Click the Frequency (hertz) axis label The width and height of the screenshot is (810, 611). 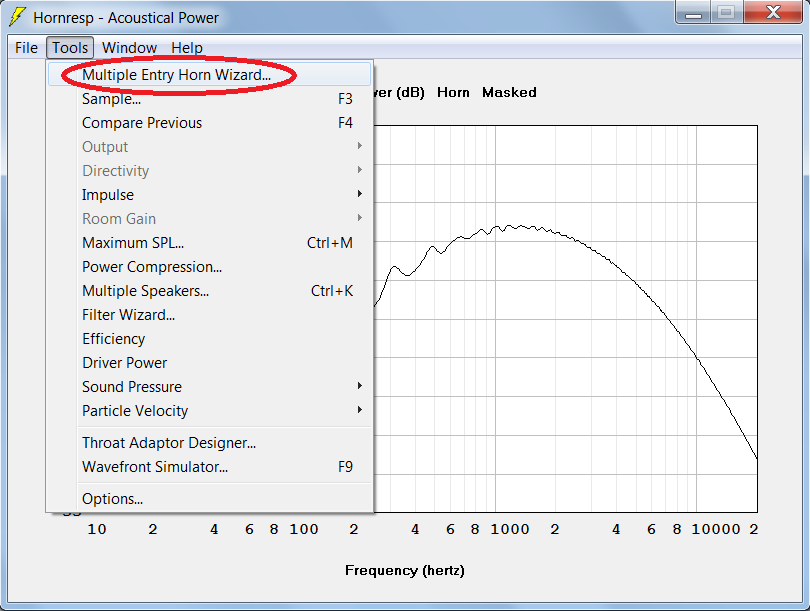click(405, 571)
